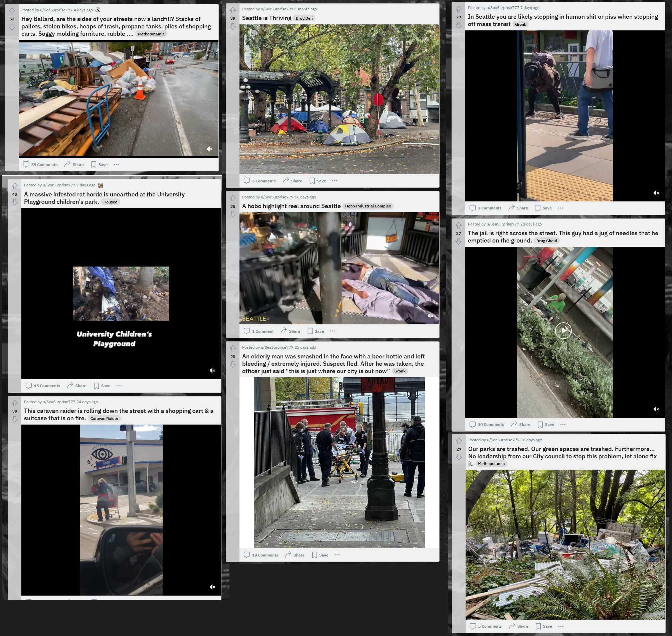The image size is (672, 636).
Task: Save the 'Seattle is Thriving' post
Action: pos(318,181)
